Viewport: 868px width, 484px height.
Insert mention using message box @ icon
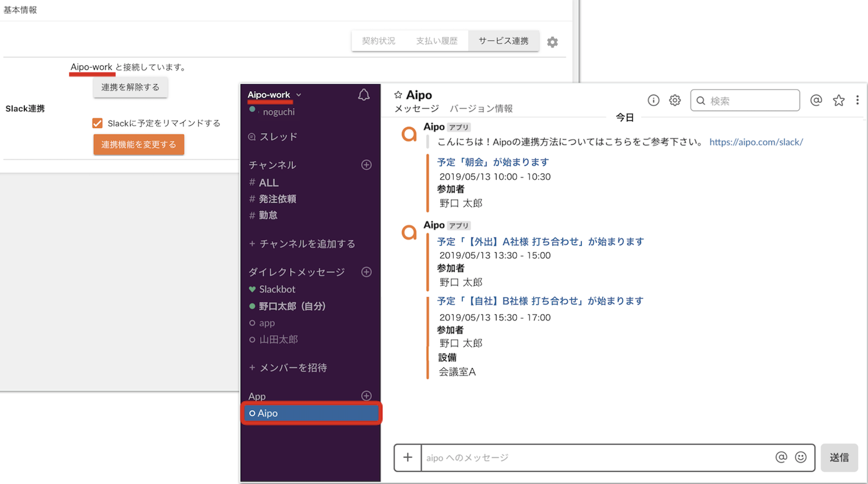pos(781,457)
